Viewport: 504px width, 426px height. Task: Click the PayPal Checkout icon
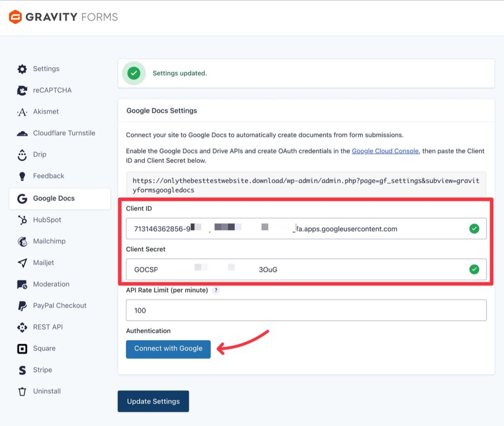click(22, 306)
